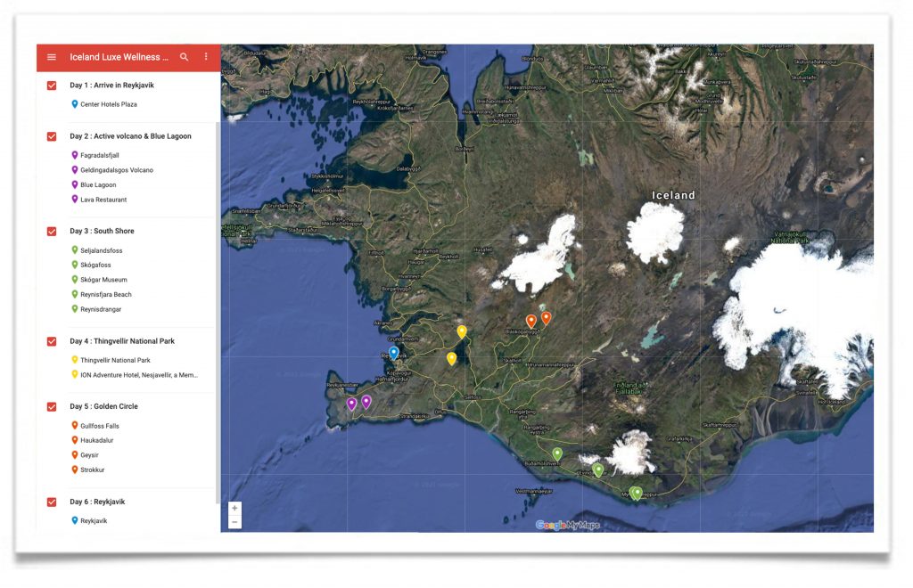
Task: Click the Iceland country label on the map
Action: click(673, 195)
